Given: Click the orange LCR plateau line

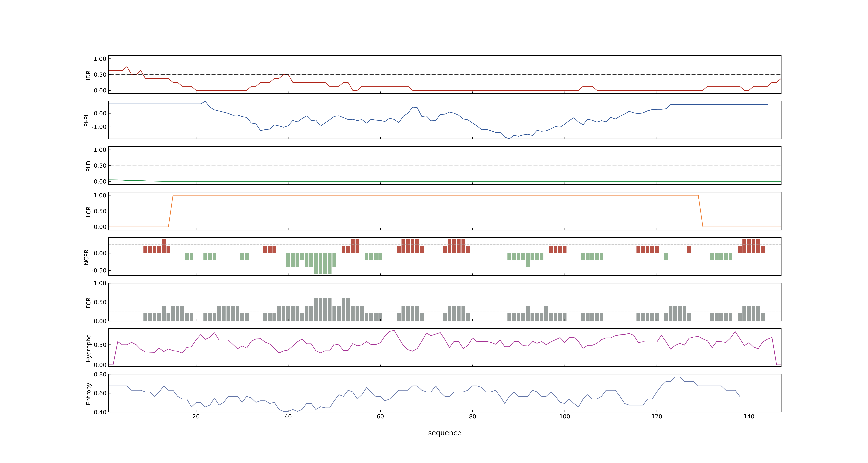Looking at the screenshot, I should click(435, 195).
